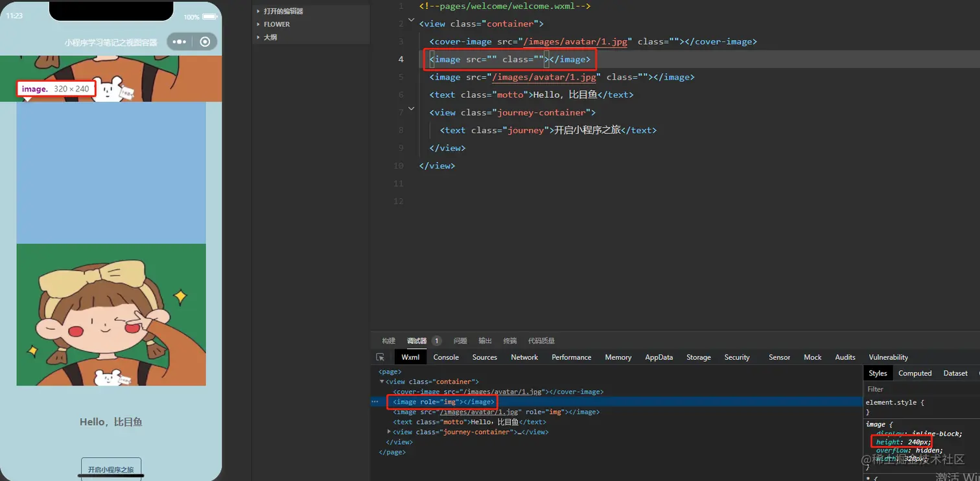This screenshot has height=481, width=980.
Task: Click the 11:23 time in simulator status bar
Action: (14, 16)
